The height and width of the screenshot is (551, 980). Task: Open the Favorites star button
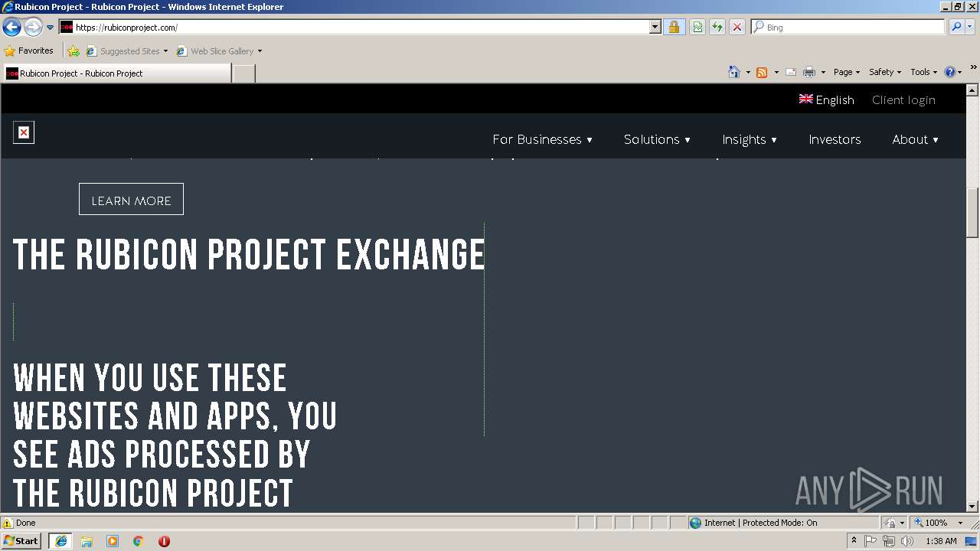tap(29, 51)
